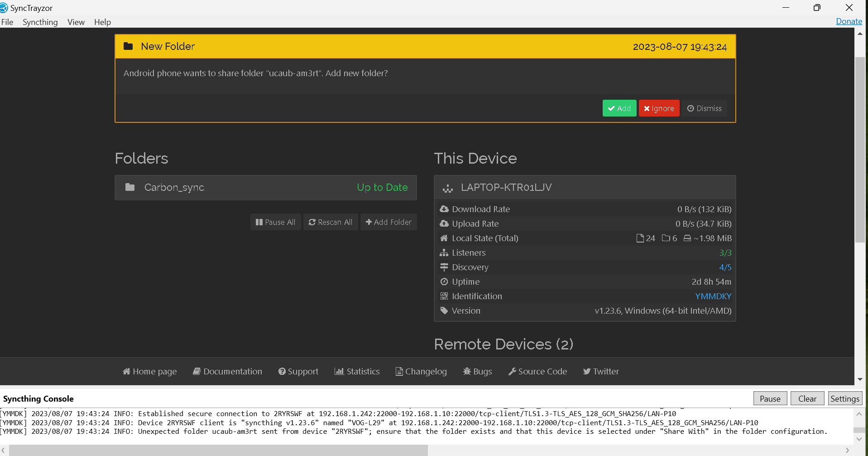Show listeners status 3/3
The width and height of the screenshot is (868, 456).
(725, 252)
